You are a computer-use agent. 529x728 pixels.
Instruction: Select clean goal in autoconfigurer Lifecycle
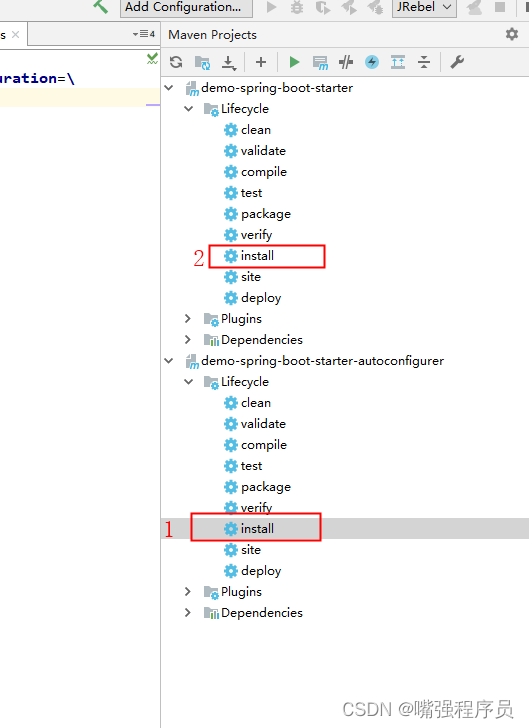click(345, 403)
